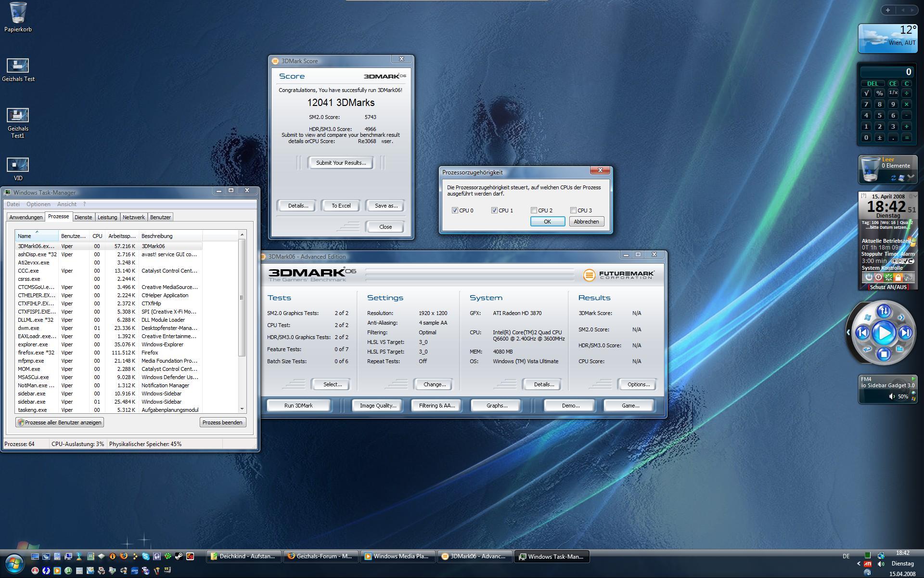
Task: Click Prozess beenden button
Action: click(222, 422)
